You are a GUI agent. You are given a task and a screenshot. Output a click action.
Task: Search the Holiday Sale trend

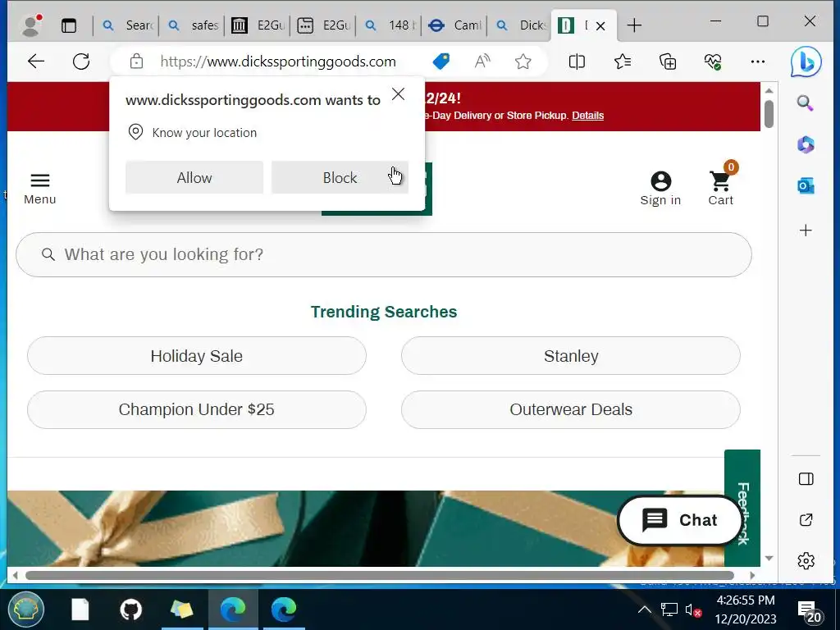pos(197,356)
